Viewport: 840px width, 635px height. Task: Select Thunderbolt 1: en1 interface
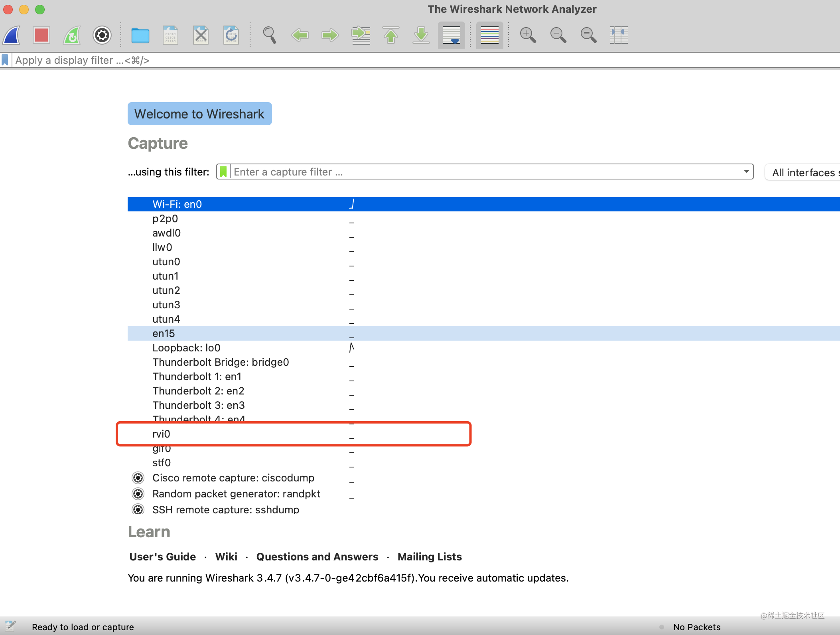pyautogui.click(x=484, y=377)
